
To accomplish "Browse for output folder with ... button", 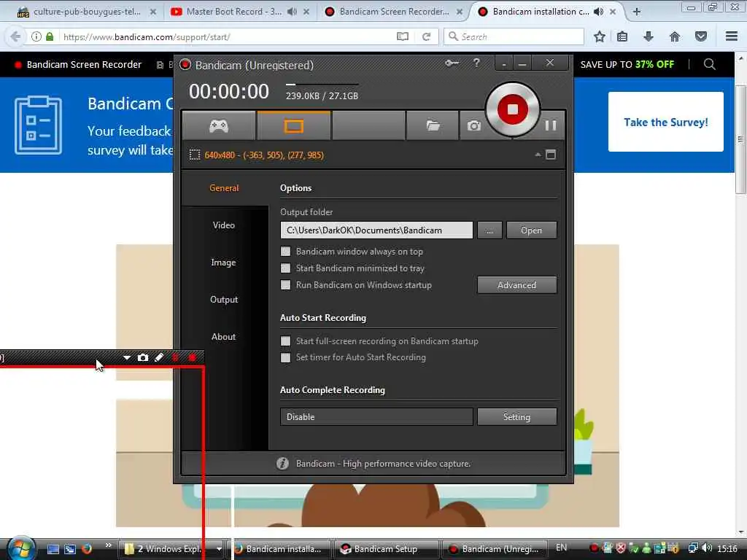I will [489, 230].
